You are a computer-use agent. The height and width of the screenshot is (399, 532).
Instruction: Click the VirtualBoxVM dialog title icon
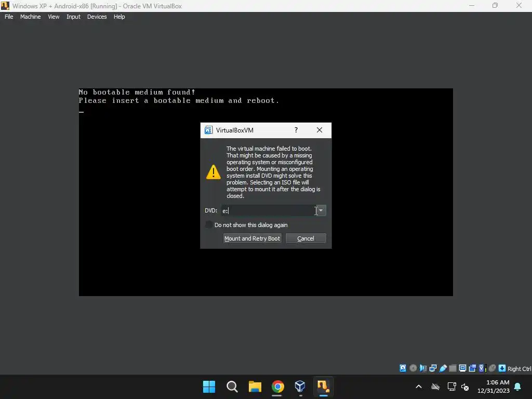pyautogui.click(x=208, y=130)
